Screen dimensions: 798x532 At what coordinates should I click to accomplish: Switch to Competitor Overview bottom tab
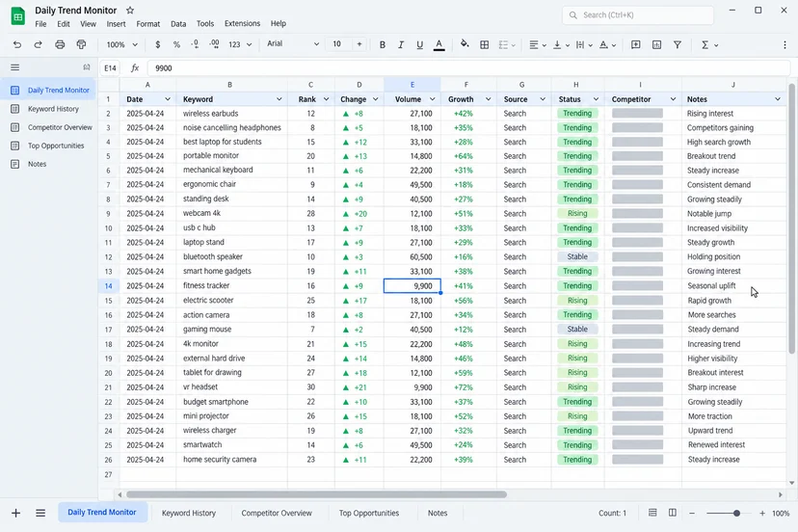coord(277,513)
